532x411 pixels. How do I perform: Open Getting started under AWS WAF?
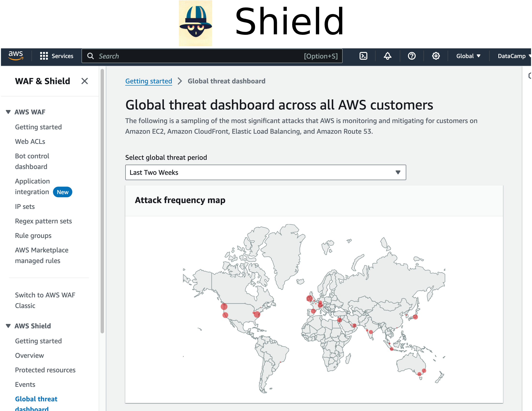(x=38, y=127)
